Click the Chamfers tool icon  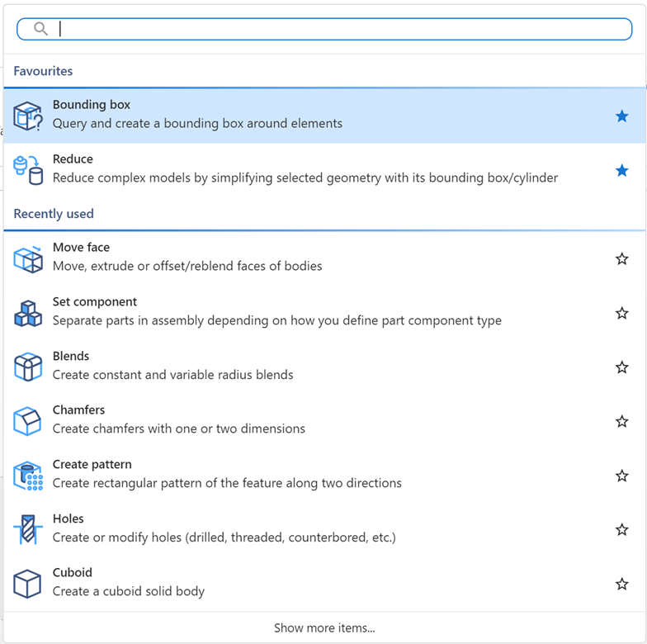[x=28, y=421]
